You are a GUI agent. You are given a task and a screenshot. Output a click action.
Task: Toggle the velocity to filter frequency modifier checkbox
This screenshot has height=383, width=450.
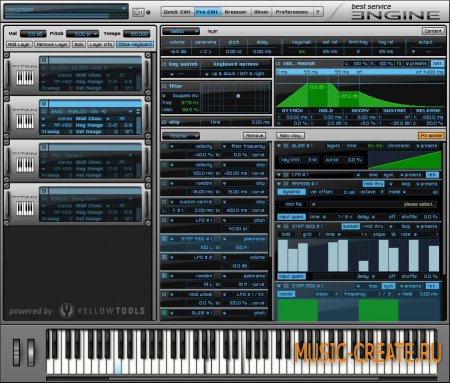pos(164,146)
